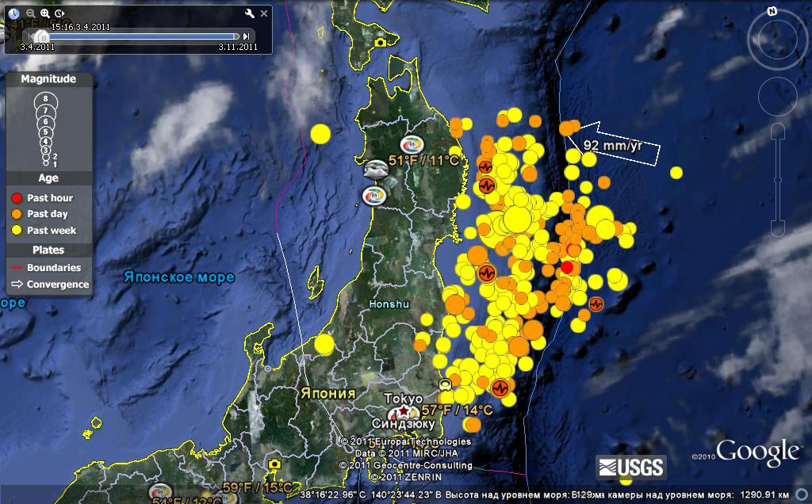Click the N north marker on compass
This screenshot has width=812, height=504.
point(772,11)
